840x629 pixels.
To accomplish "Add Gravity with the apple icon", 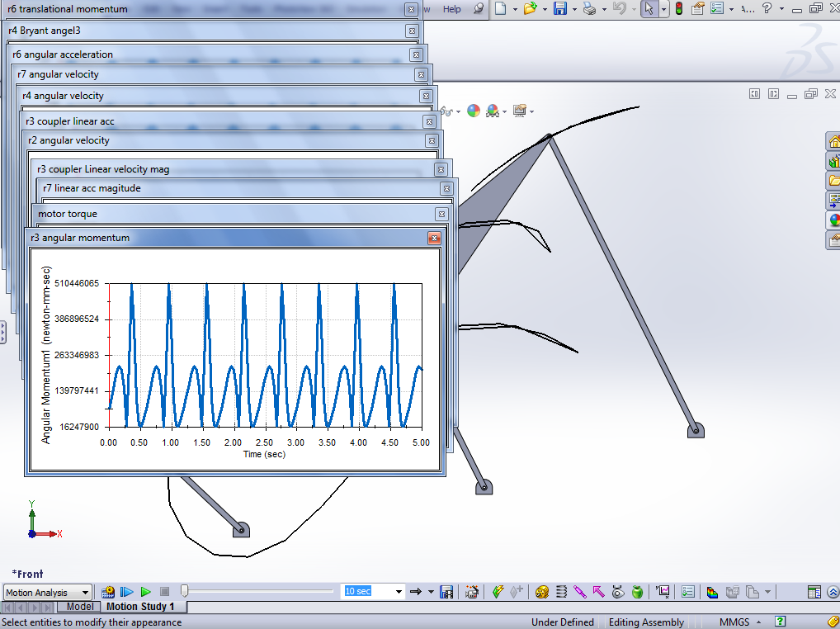I will click(637, 592).
